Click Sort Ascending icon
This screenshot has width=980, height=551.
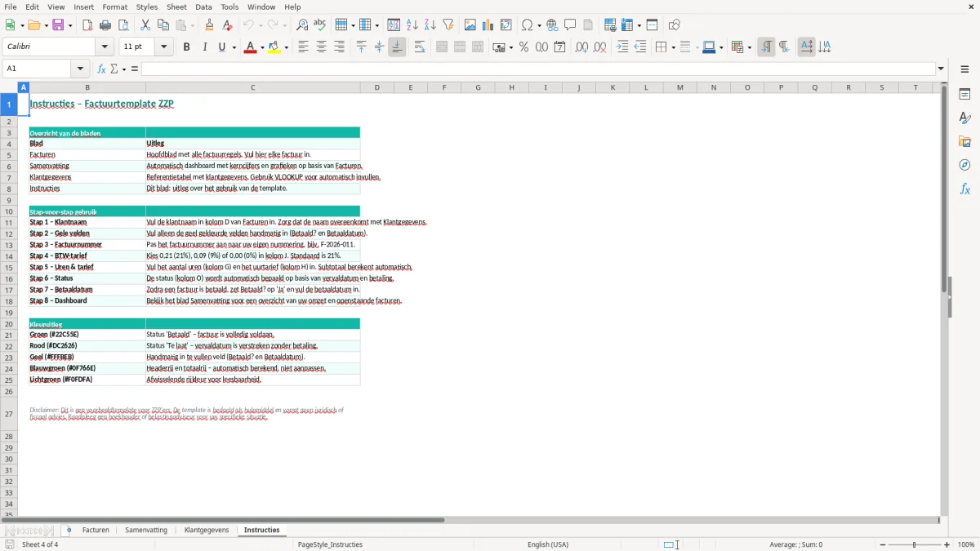coord(412,25)
